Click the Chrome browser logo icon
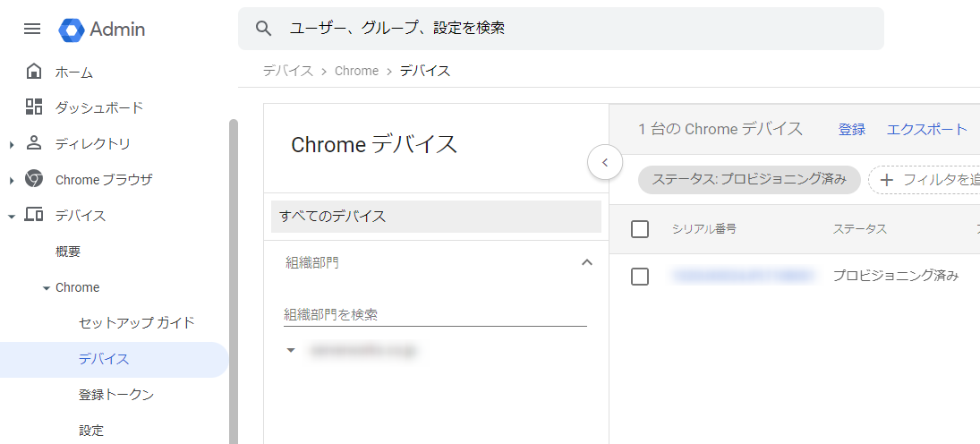 pos(34,179)
